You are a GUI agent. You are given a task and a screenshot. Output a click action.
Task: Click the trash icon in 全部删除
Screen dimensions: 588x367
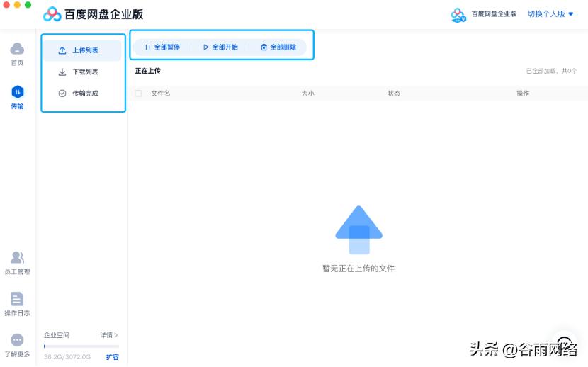coord(264,47)
